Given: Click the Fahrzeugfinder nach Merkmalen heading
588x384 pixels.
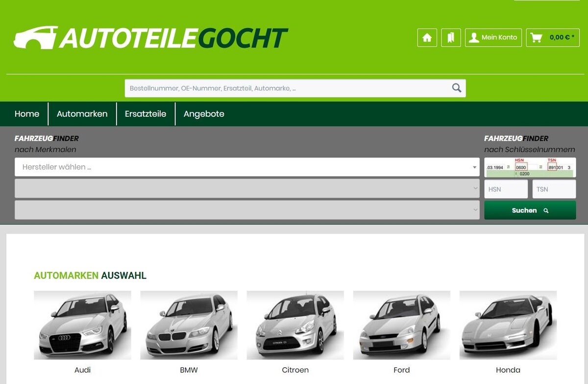Looking at the screenshot, I should (x=47, y=144).
